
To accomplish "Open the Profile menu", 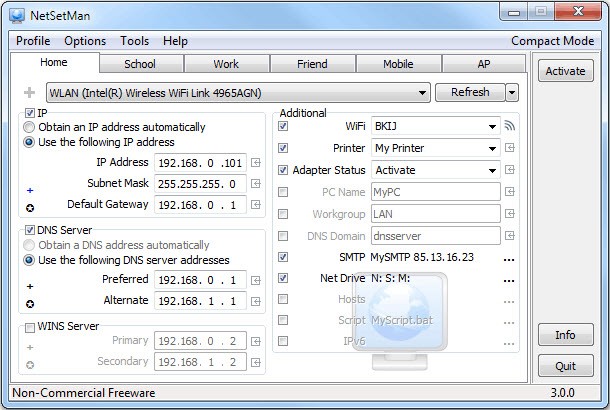I will (33, 41).
